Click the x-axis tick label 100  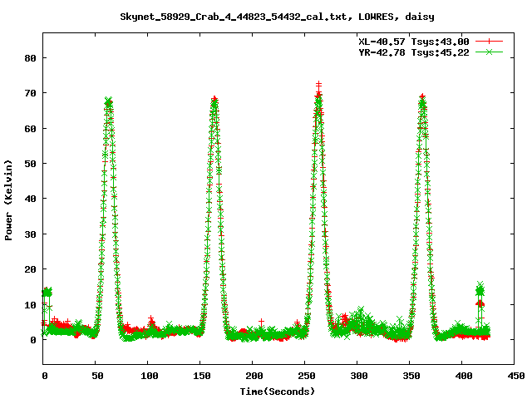click(x=150, y=376)
